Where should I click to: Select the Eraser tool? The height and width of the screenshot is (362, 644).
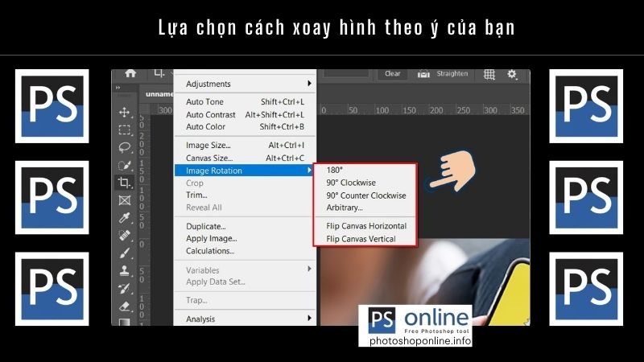125,306
